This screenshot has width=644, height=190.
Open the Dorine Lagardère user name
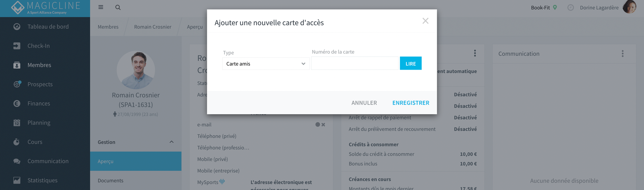pyautogui.click(x=599, y=8)
